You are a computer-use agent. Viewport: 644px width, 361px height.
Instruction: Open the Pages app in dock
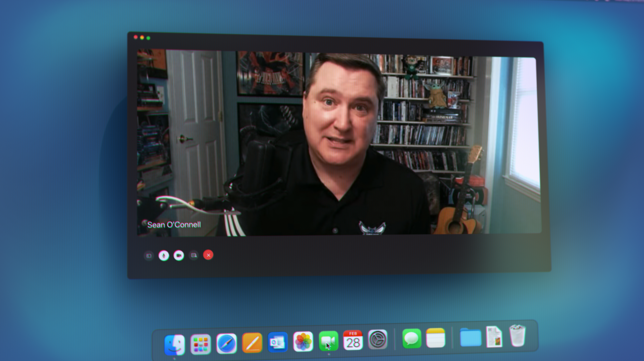point(252,343)
